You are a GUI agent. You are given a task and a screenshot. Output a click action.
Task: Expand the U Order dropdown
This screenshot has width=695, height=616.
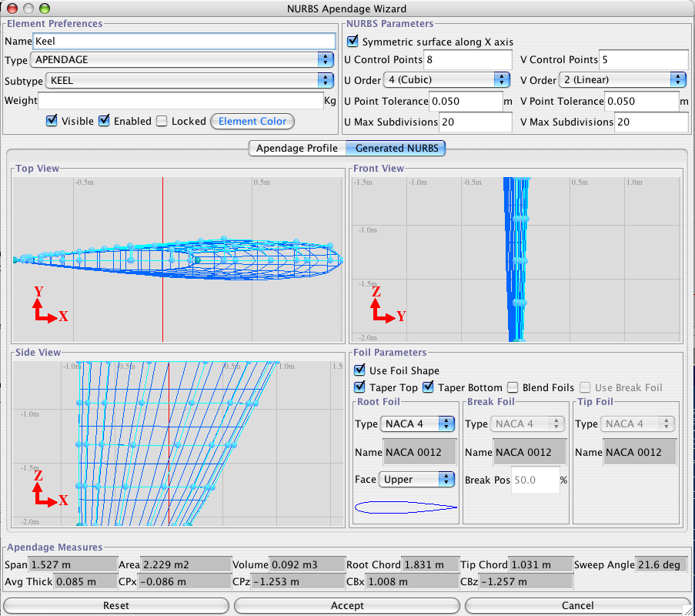pos(448,80)
